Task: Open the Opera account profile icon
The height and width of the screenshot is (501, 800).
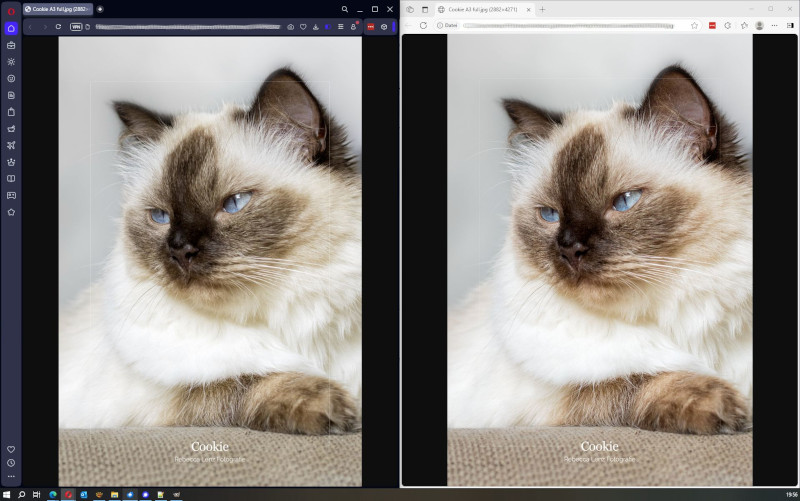Action: 353,27
